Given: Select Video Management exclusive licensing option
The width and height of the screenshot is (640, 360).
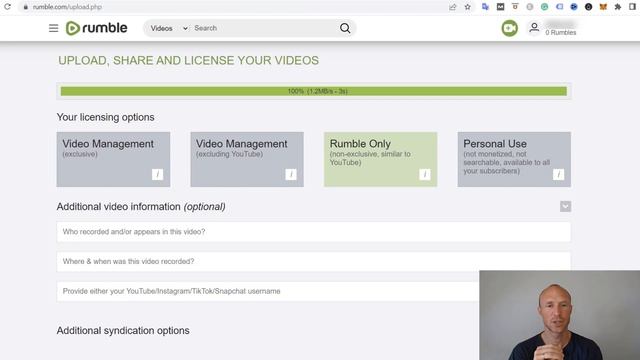Looking at the screenshot, I should 113,159.
